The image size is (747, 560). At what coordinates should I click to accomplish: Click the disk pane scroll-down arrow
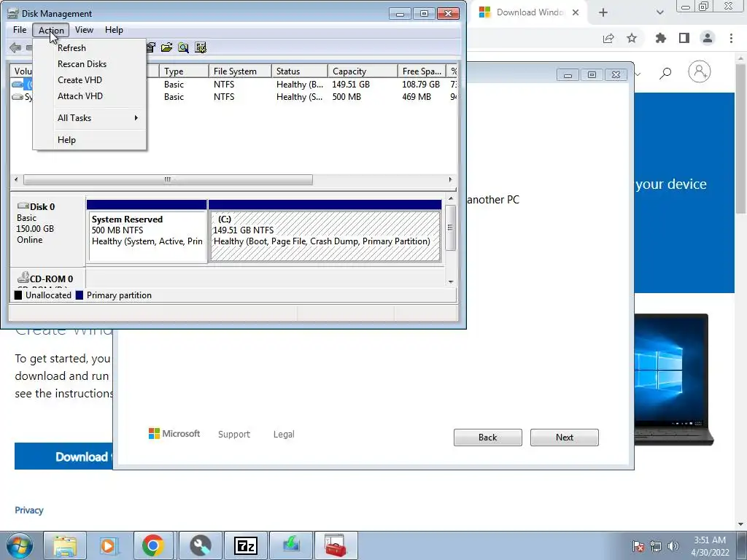[451, 282]
